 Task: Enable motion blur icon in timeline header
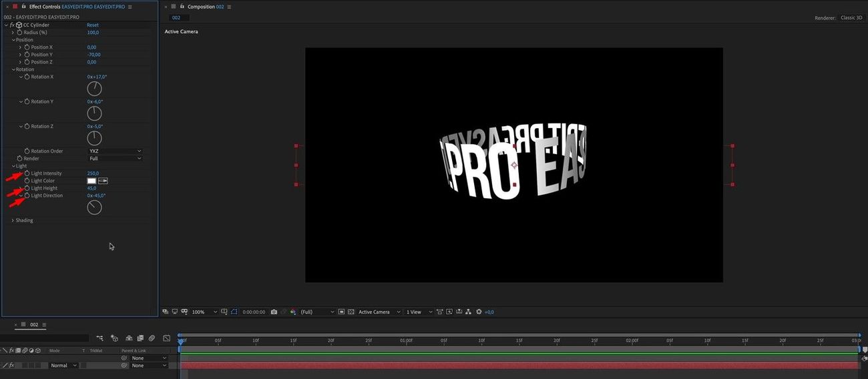(152, 338)
